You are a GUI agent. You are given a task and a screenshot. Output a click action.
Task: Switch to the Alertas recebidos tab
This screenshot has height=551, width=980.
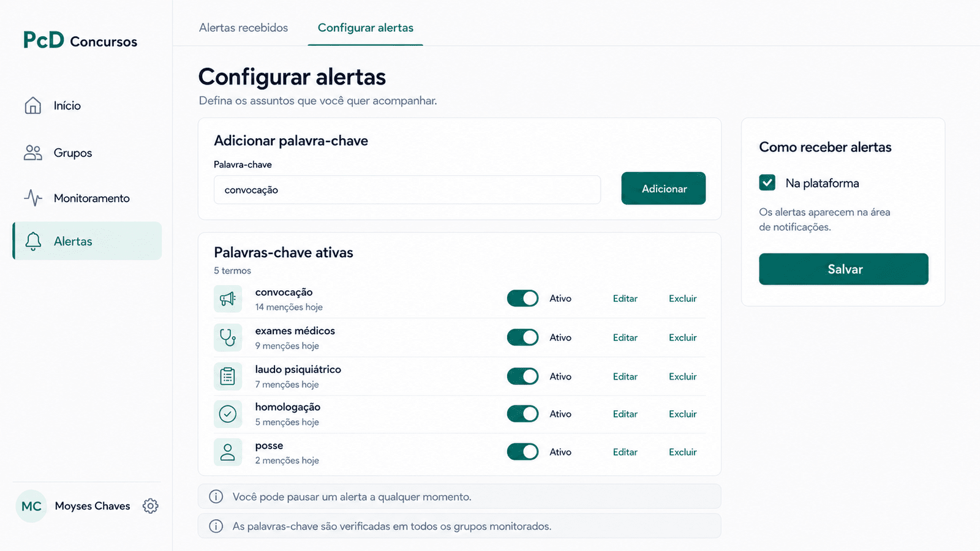243,28
